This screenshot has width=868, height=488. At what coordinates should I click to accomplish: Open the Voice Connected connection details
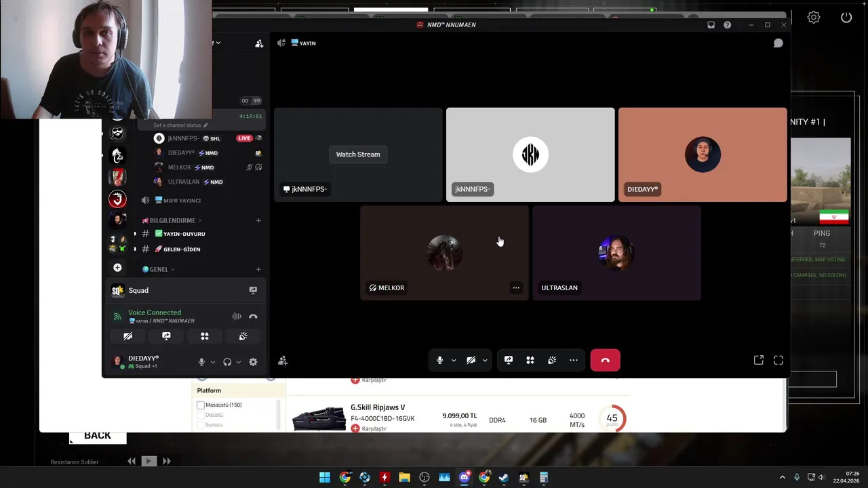155,312
